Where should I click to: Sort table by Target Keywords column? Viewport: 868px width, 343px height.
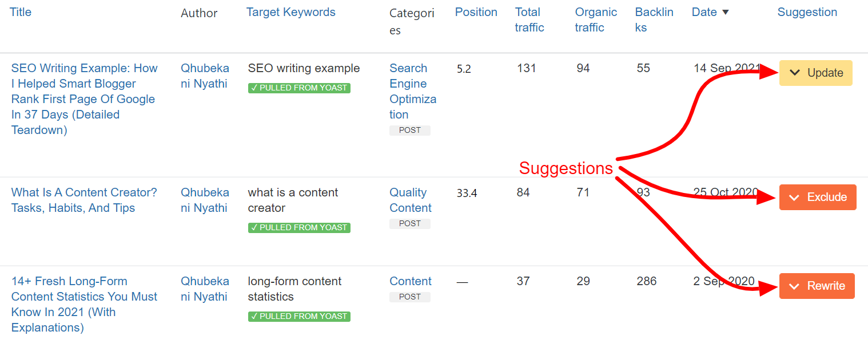coord(291,12)
